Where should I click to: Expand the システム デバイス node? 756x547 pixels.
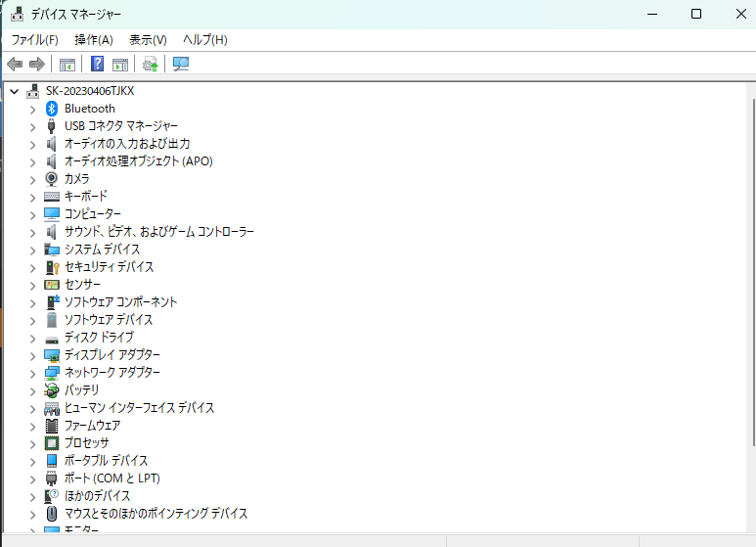tap(32, 251)
